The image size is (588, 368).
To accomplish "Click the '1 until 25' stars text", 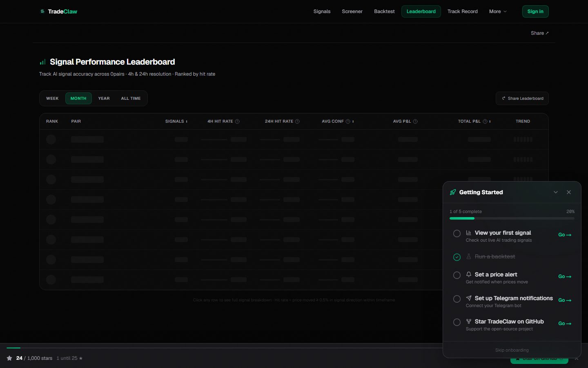I will [x=69, y=358].
